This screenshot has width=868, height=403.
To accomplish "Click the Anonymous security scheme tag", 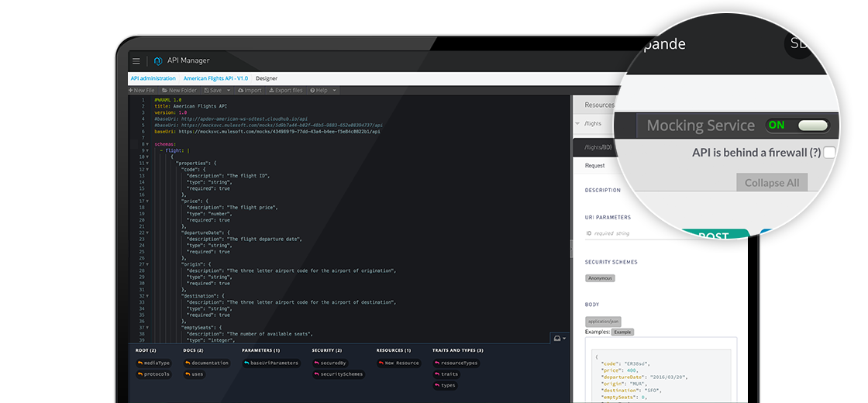I will coord(600,278).
